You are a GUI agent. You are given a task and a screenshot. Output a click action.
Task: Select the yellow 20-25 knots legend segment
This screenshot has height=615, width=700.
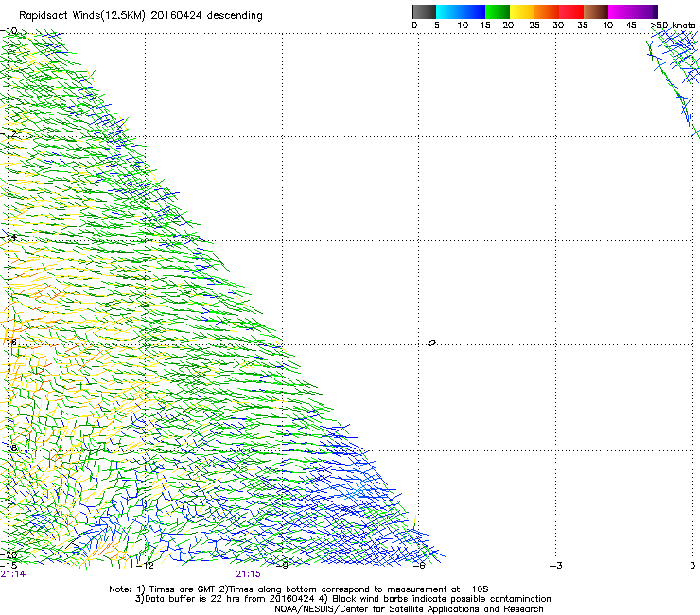(522, 11)
